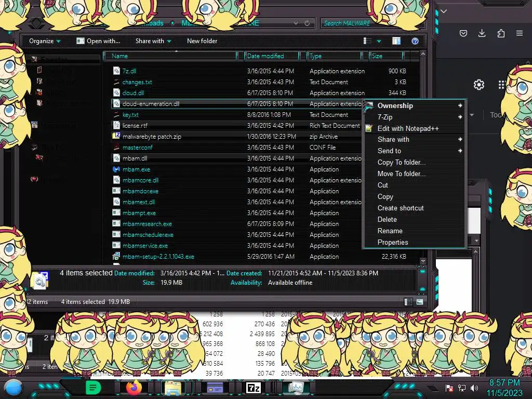Click the file list scroll up arrow
This screenshot has width=532, height=399.
tap(423, 54)
